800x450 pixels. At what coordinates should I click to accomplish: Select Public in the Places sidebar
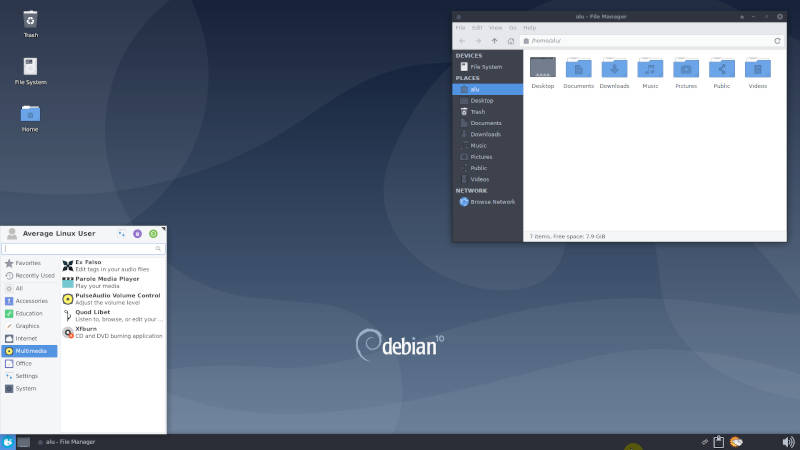click(x=487, y=168)
